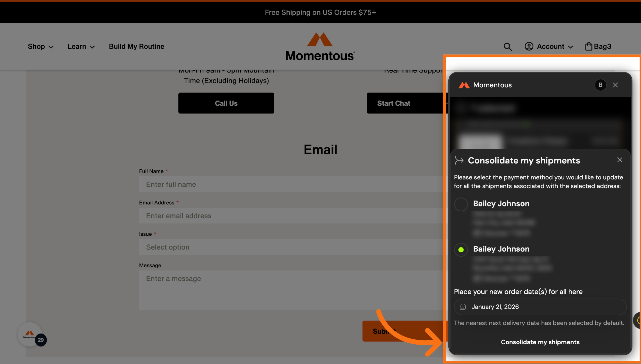The height and width of the screenshot is (364, 641).
Task: Expand the Shop dropdown menu
Action: coord(40,46)
